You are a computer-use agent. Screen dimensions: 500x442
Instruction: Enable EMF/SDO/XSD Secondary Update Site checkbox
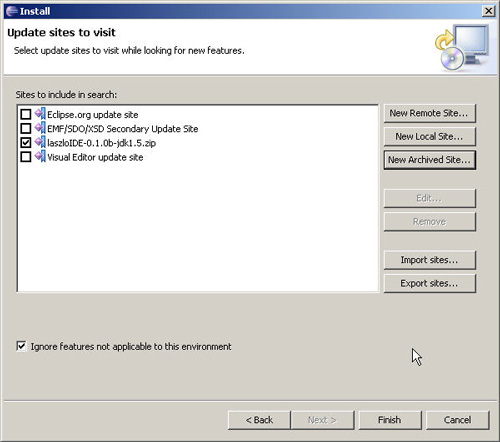pyautogui.click(x=26, y=128)
